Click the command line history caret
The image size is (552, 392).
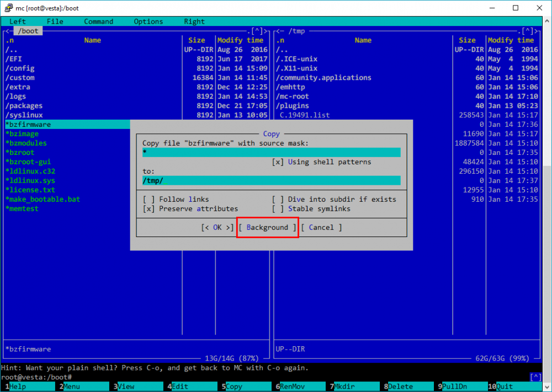[x=535, y=377]
